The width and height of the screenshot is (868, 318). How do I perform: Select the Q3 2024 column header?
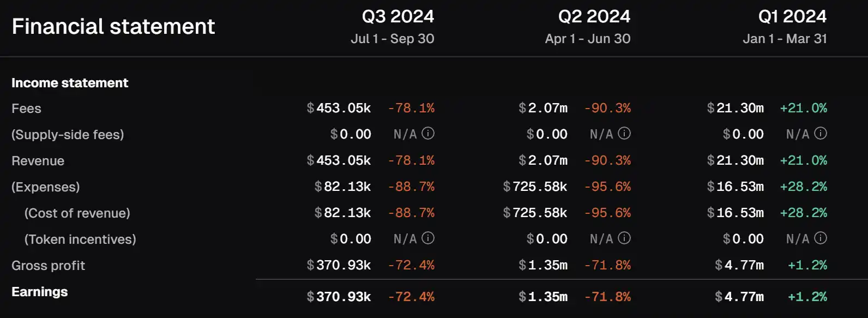click(x=397, y=16)
